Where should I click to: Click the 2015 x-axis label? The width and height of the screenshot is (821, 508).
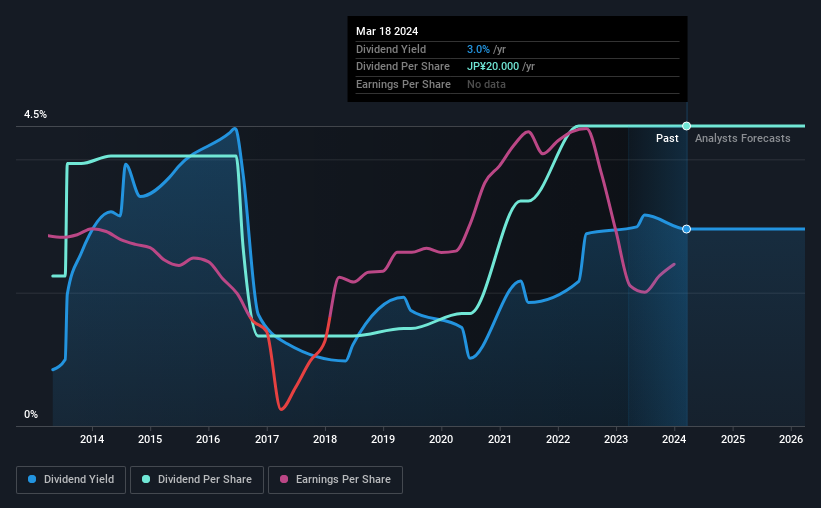click(150, 439)
